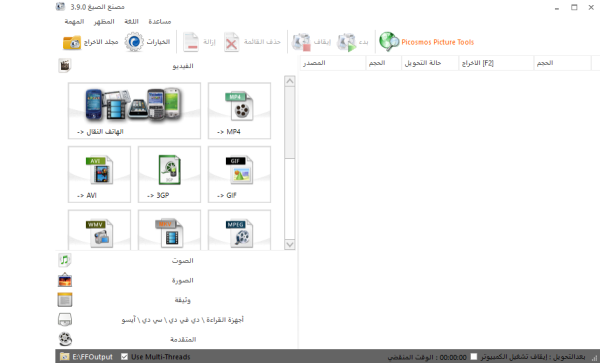Toggle Use Multi-Threads checkbox

[124, 356]
